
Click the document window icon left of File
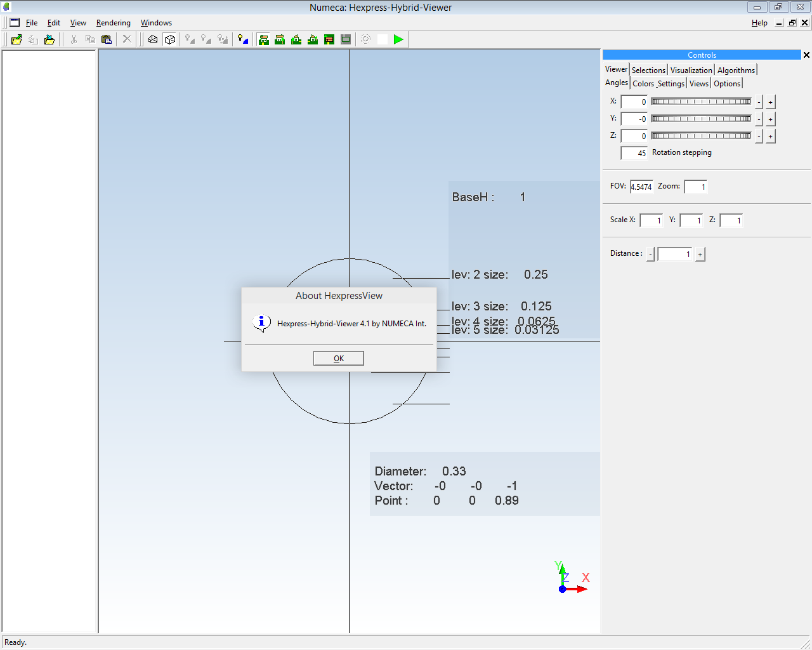point(15,22)
